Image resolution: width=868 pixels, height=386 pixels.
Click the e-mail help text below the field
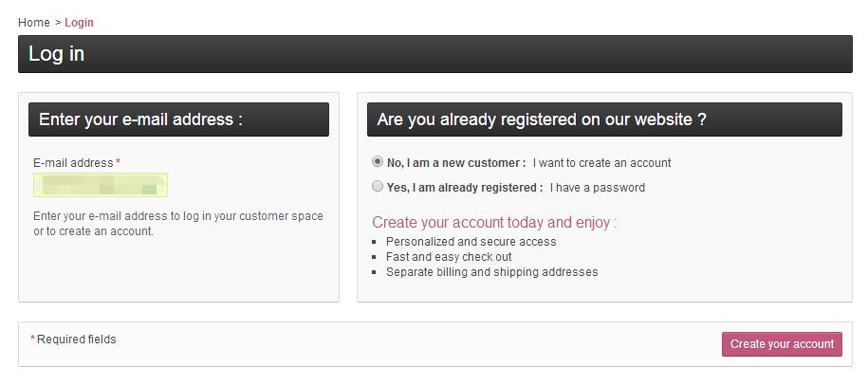pos(178,224)
